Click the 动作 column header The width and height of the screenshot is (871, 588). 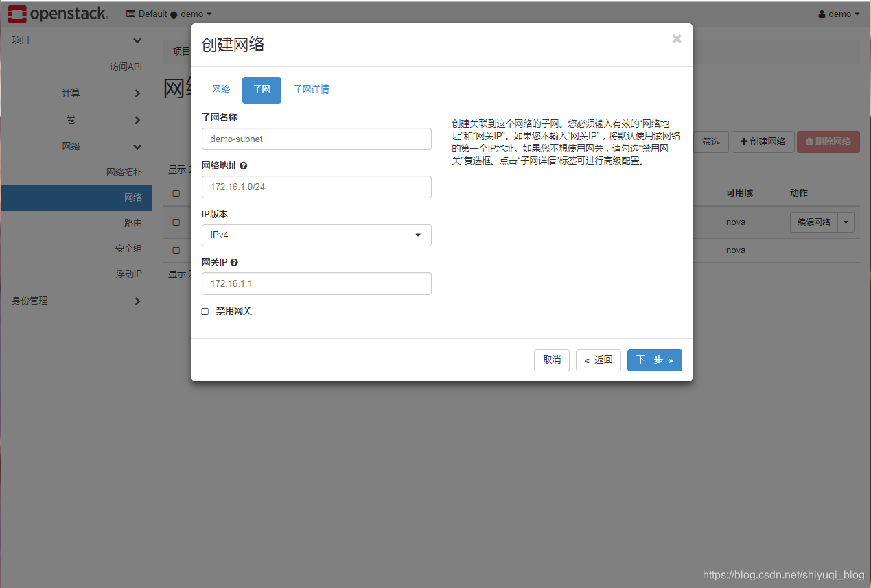coord(799,193)
